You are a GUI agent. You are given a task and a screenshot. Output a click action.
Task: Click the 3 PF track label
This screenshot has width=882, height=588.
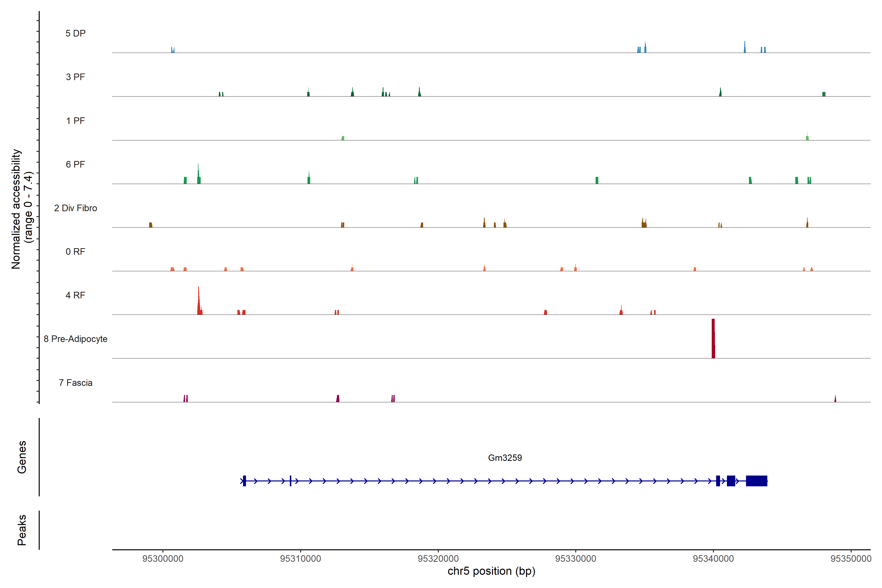tap(75, 77)
